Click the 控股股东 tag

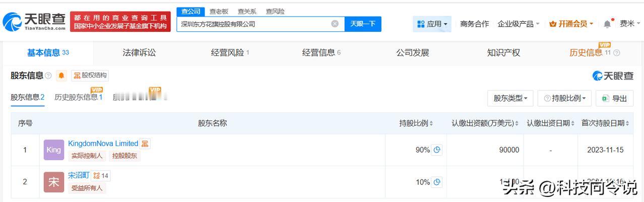(124, 156)
